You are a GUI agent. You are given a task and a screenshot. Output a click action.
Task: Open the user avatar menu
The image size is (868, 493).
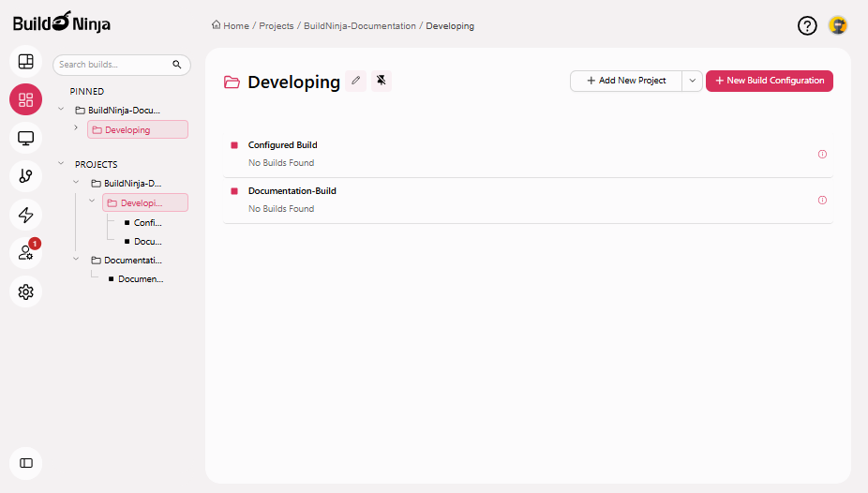click(838, 25)
